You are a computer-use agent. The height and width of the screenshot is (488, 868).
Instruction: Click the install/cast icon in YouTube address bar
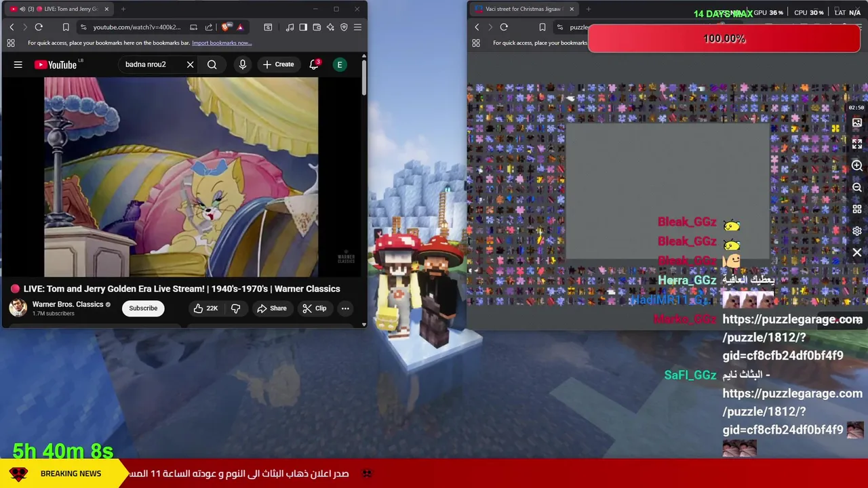[193, 27]
